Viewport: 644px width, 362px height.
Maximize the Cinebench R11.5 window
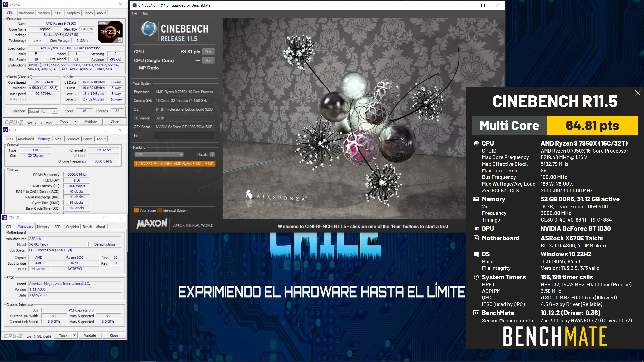click(483, 5)
